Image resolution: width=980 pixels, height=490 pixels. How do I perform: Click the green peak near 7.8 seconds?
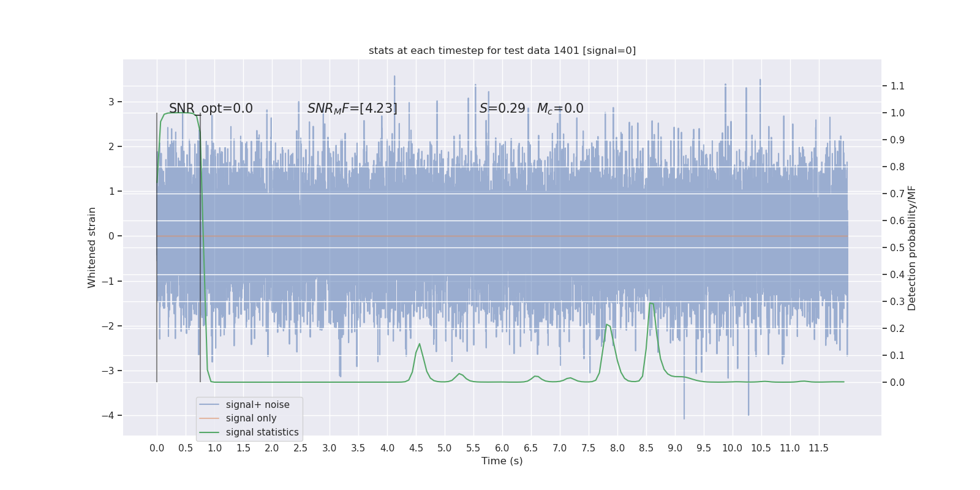607,325
